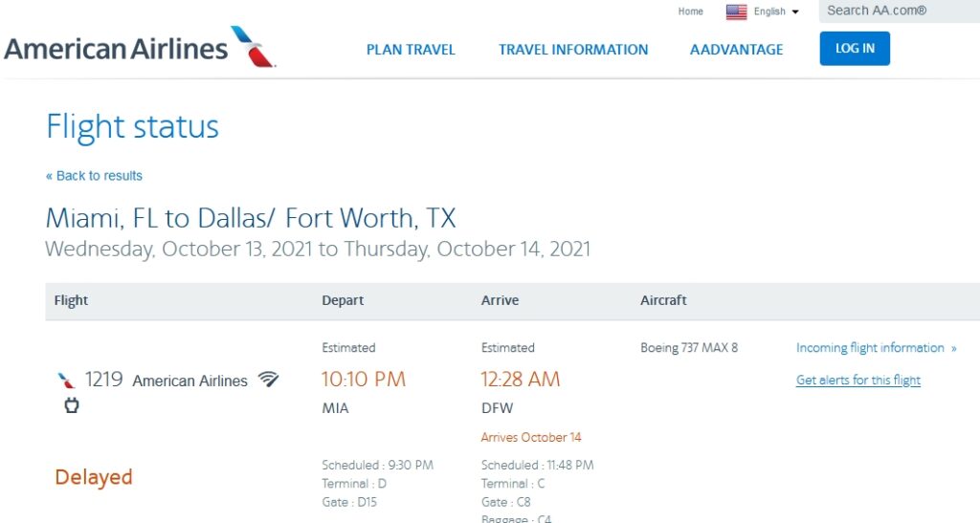Click the Delayed status label
This screenshot has width=980, height=523.
pyautogui.click(x=94, y=477)
